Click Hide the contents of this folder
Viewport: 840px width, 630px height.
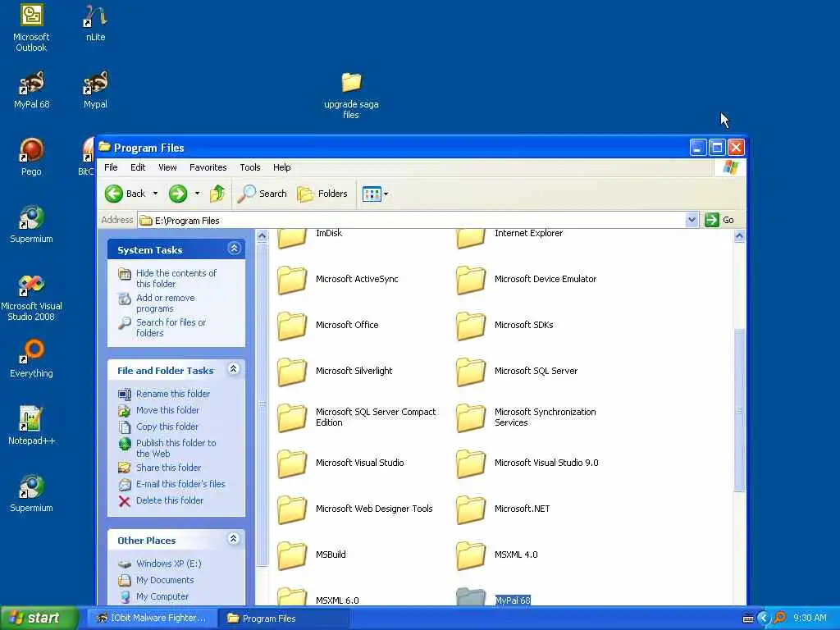tap(176, 279)
